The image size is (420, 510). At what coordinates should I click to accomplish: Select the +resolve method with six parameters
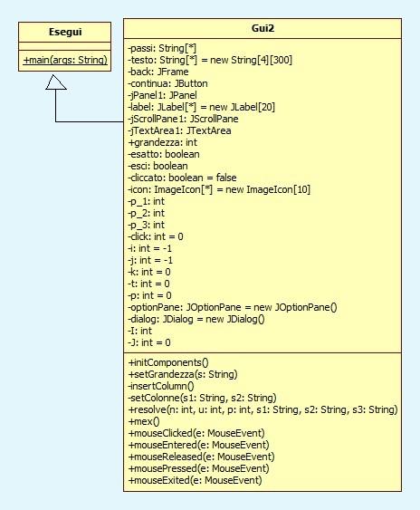point(263,409)
